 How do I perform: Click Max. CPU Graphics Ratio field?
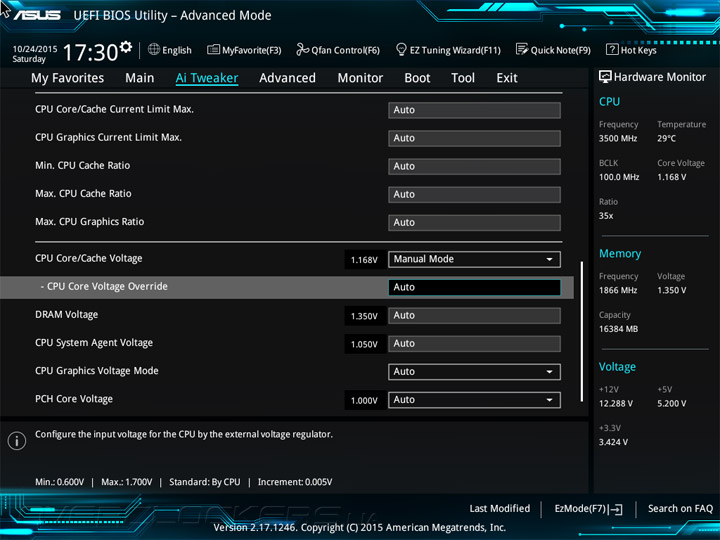pos(474,222)
